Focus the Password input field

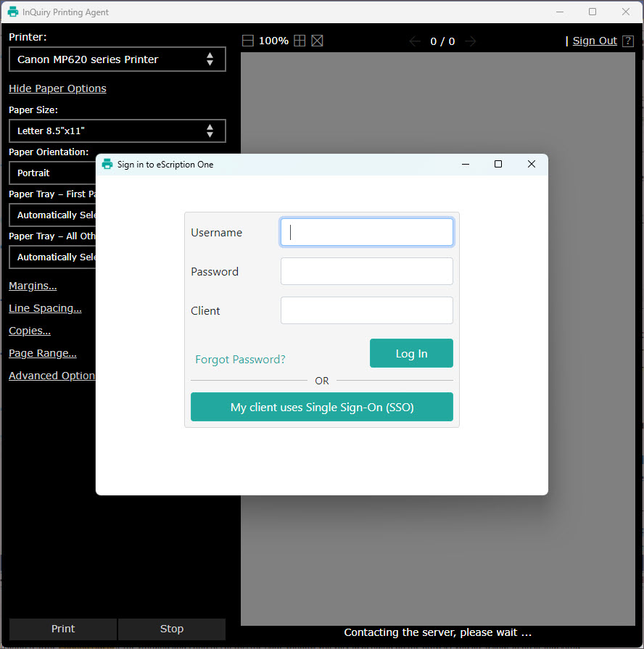(366, 271)
